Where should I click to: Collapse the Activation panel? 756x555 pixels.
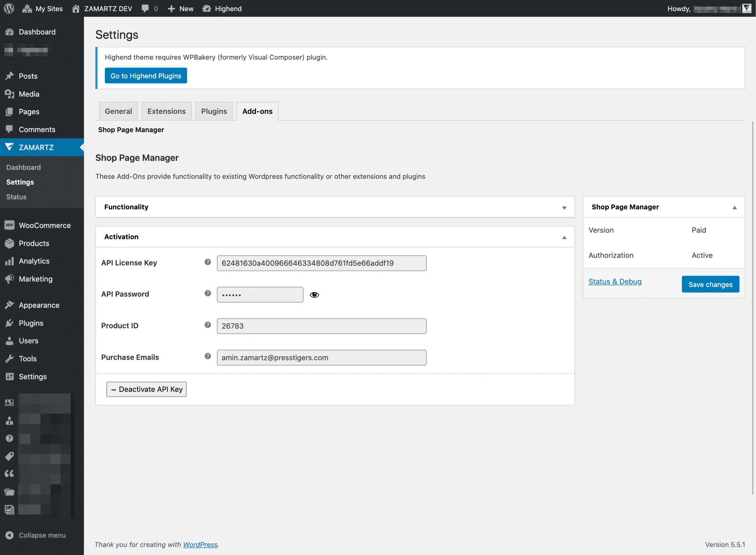(x=564, y=237)
